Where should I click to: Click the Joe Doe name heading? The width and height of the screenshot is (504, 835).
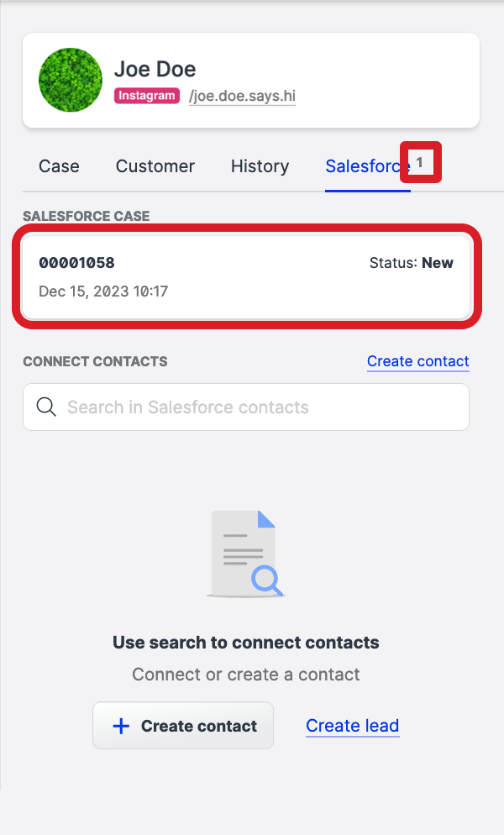[155, 69]
